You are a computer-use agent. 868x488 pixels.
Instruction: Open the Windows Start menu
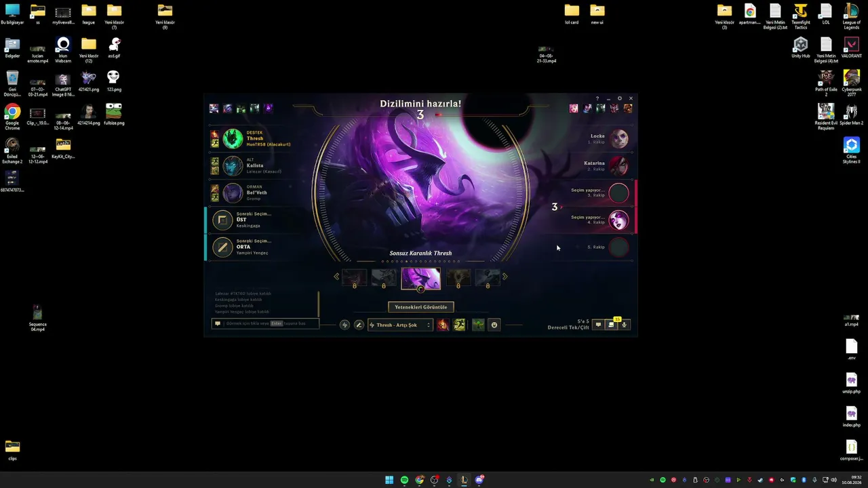tap(389, 480)
